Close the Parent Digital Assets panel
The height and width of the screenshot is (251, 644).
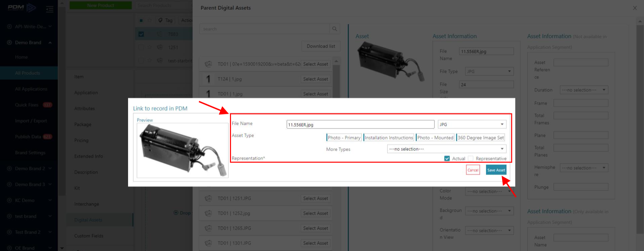635,8
